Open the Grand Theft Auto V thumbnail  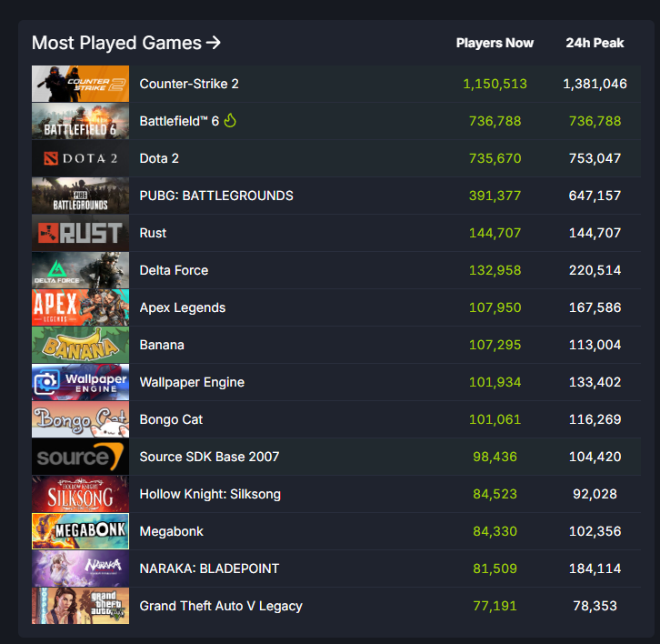pos(80,606)
